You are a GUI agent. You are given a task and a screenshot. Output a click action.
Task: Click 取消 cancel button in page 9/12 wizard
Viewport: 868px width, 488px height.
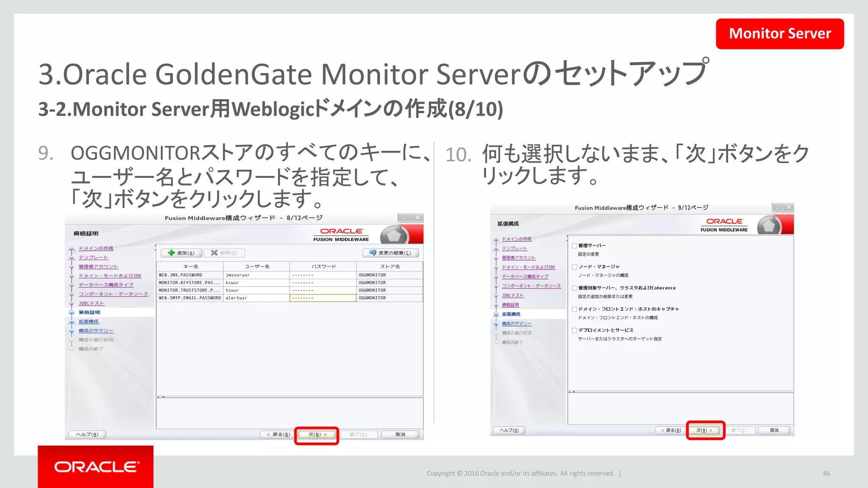pyautogui.click(x=774, y=430)
